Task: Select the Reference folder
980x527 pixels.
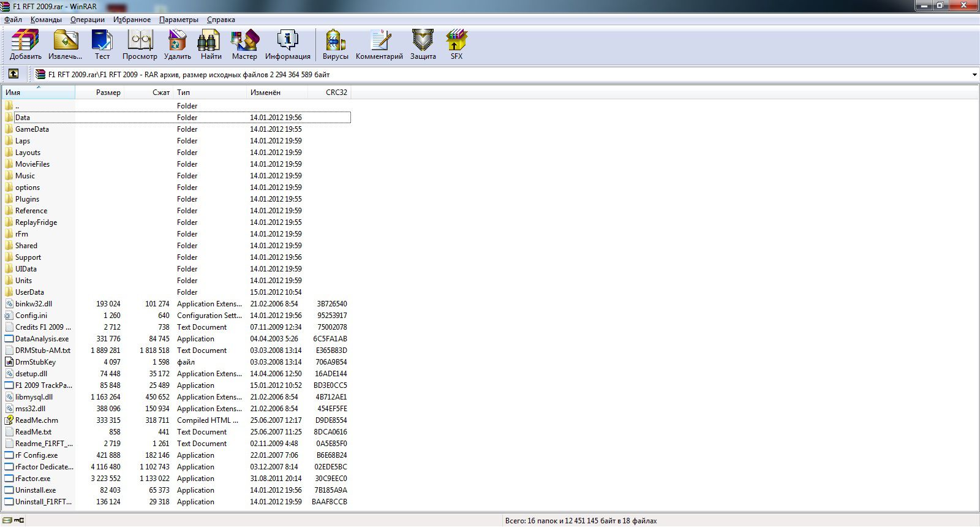Action: [x=31, y=211]
